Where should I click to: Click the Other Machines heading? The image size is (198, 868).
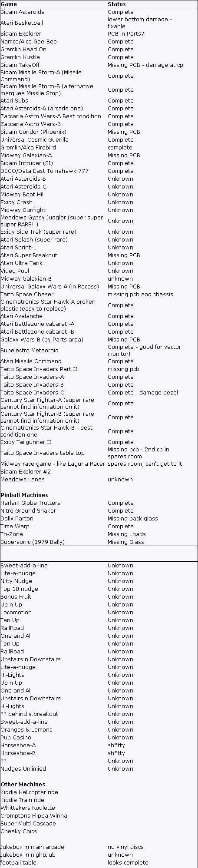(23, 784)
